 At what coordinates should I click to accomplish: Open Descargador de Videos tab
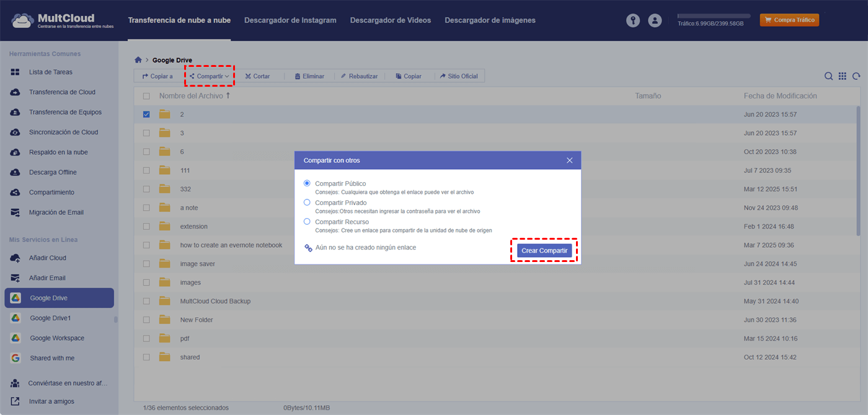click(391, 20)
